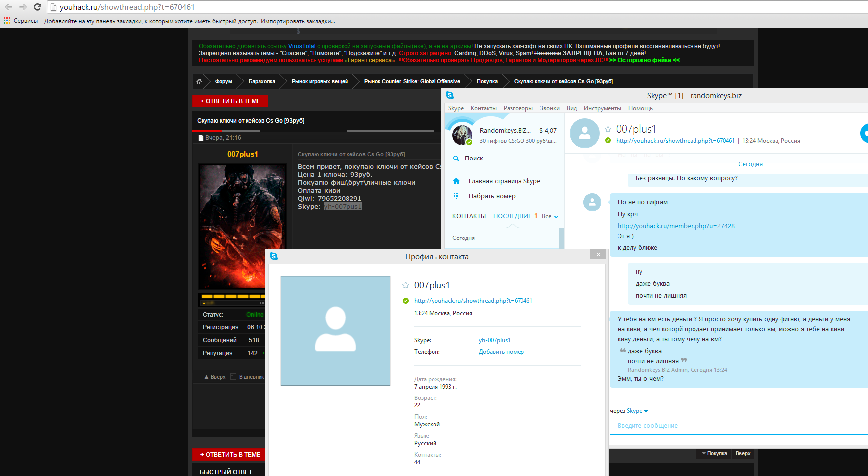Viewport: 868px width, 476px height.
Task: Open showthread link in Skype chat header
Action: 676,141
